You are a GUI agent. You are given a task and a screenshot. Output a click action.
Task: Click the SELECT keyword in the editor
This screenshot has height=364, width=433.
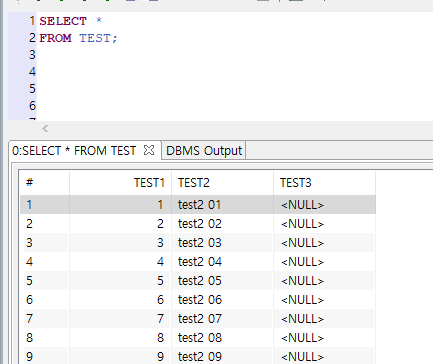(x=63, y=21)
